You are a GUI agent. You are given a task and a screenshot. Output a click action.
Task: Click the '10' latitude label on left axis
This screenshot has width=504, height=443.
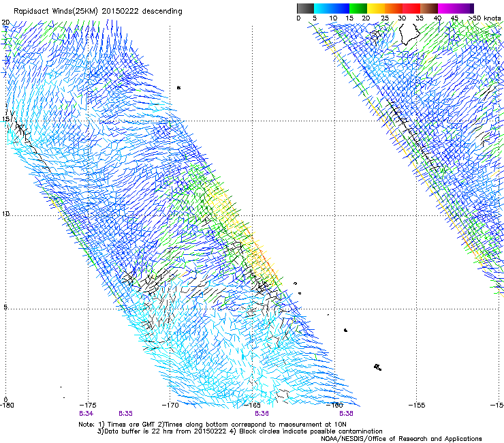click(5, 214)
